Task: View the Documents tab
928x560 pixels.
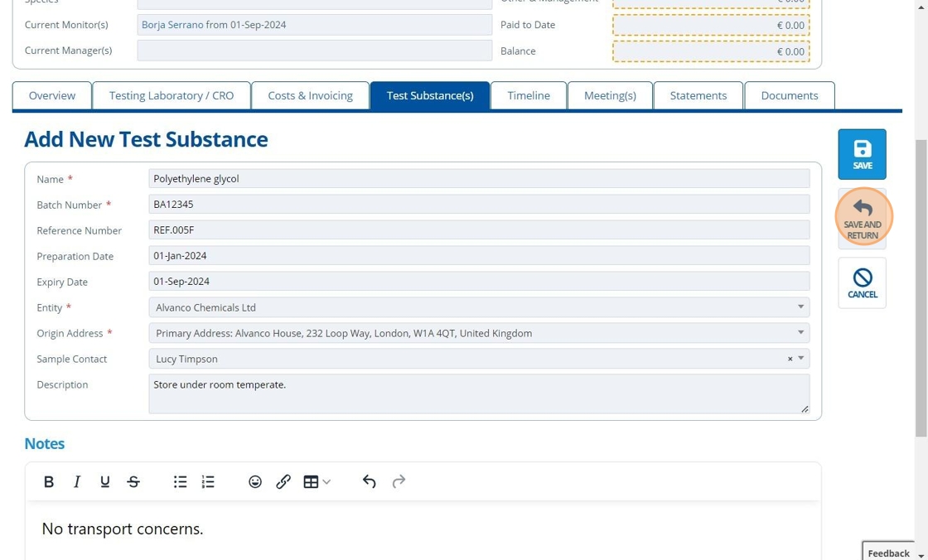Action: coord(790,96)
